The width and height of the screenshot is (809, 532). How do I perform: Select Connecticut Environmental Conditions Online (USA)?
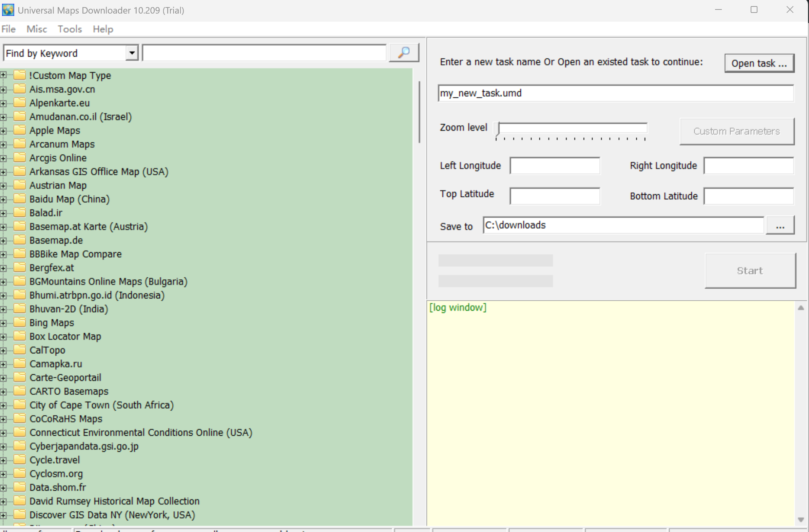tap(141, 432)
